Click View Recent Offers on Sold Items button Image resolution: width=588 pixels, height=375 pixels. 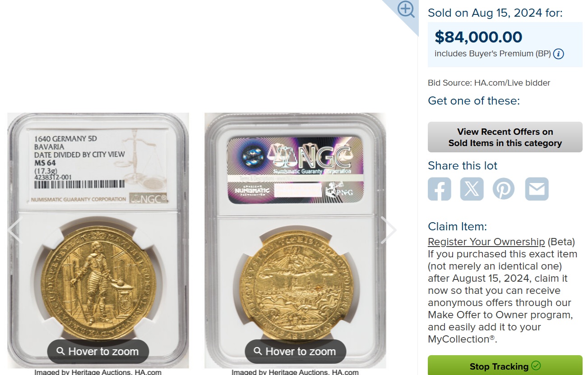click(x=505, y=137)
